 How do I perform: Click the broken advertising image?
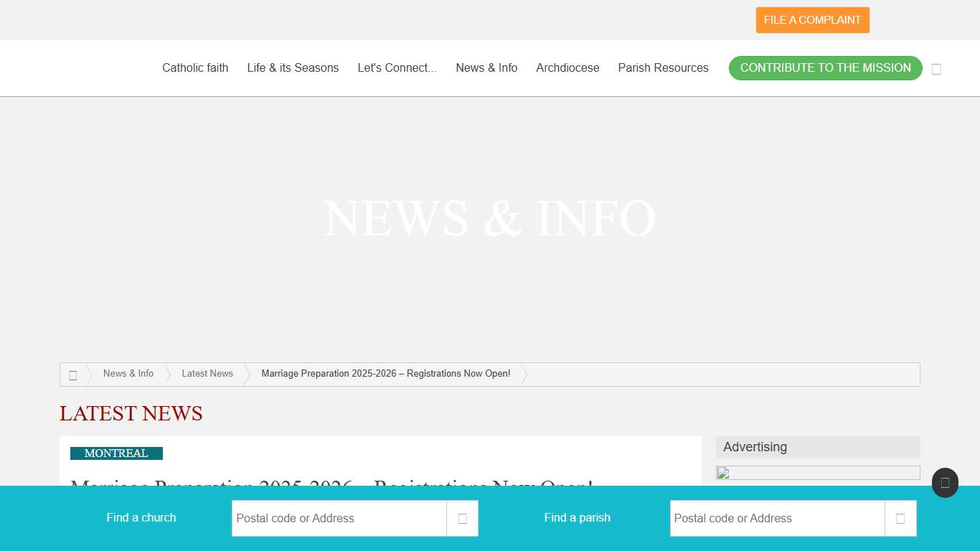(x=817, y=473)
